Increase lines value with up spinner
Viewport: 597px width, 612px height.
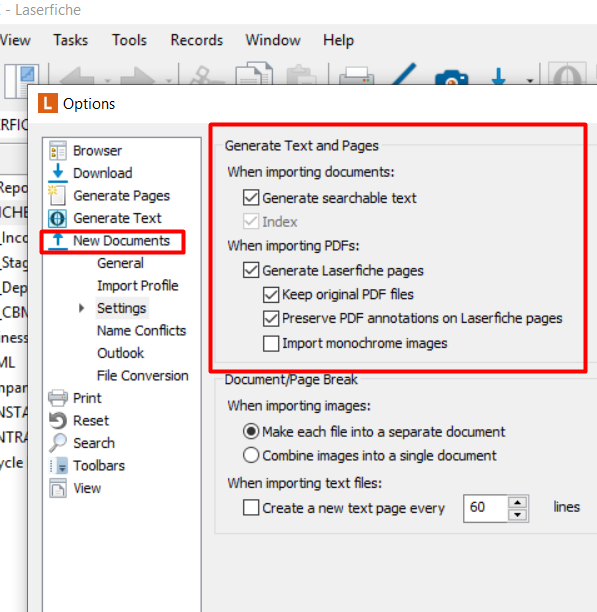[518, 502]
